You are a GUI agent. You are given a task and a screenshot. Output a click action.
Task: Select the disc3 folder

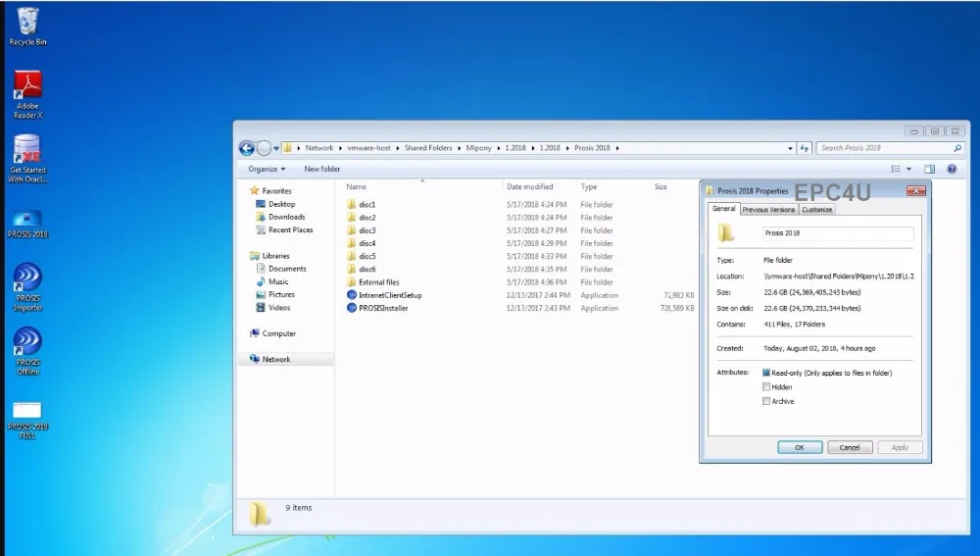(x=367, y=230)
